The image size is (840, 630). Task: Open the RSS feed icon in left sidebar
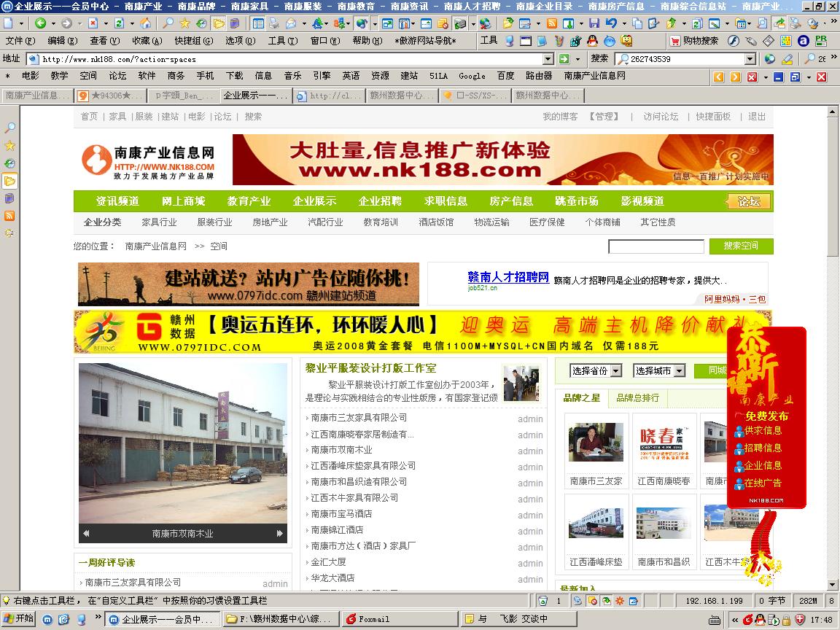pos(9,216)
